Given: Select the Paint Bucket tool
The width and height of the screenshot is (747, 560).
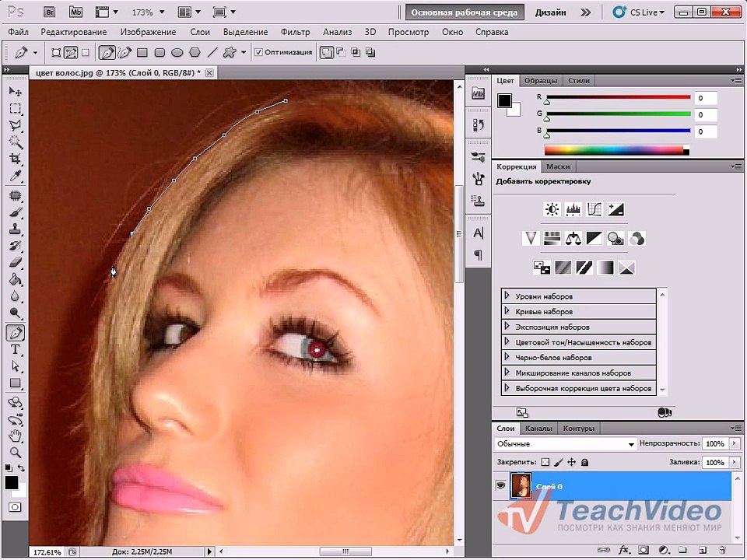Looking at the screenshot, I should pos(16,279).
